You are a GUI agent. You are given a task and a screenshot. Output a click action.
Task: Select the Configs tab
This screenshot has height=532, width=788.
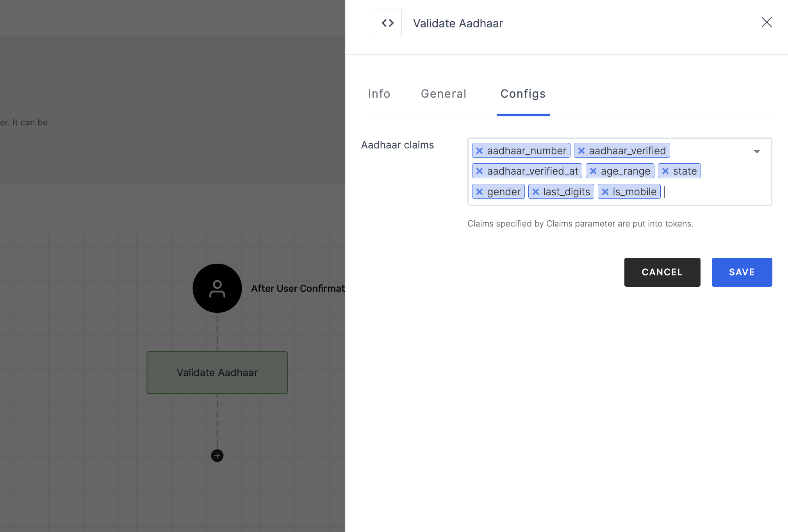523,94
